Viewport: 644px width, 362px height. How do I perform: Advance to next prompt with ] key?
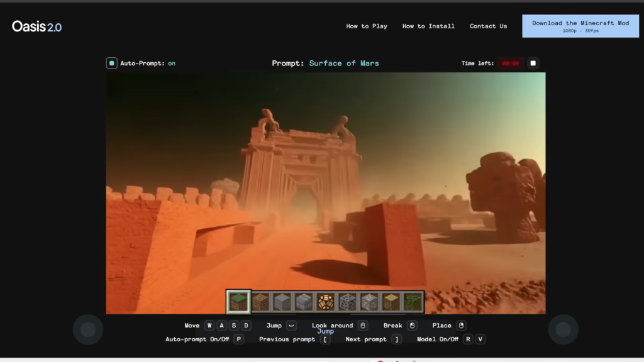(396, 339)
